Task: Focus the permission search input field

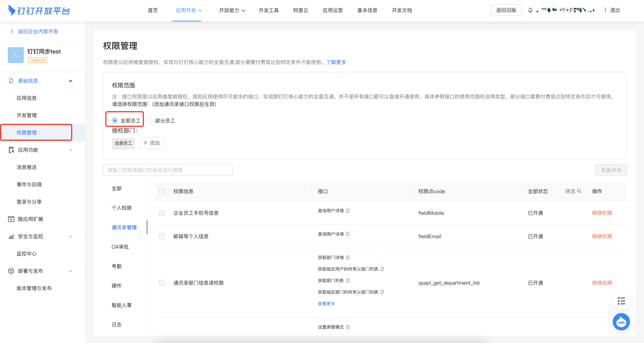Action: tap(168, 170)
